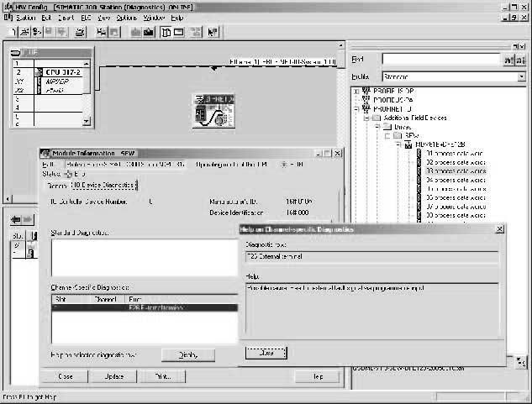
Task: Collapse the SEW folder in catalog
Action: click(x=387, y=136)
